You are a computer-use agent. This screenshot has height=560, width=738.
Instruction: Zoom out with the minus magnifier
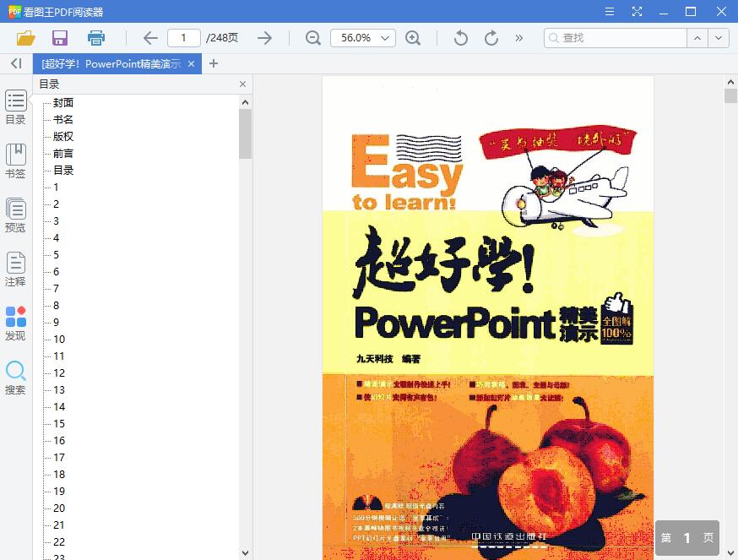click(x=313, y=38)
